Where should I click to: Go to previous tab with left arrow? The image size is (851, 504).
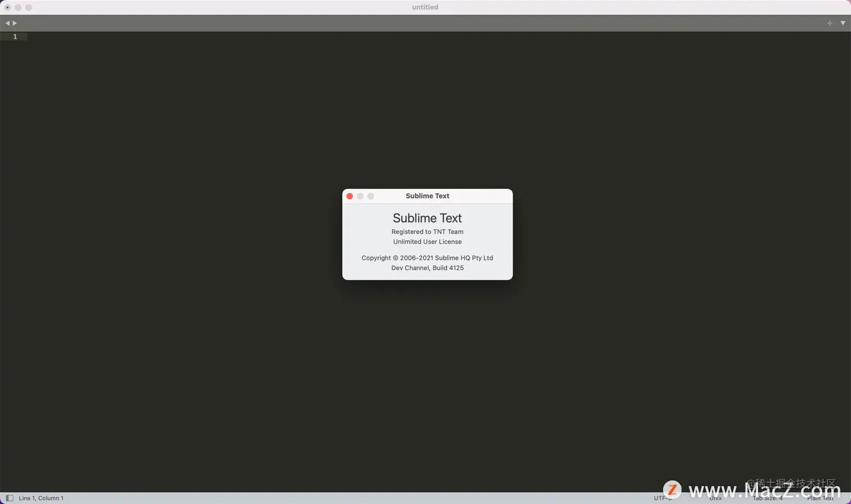tap(7, 23)
